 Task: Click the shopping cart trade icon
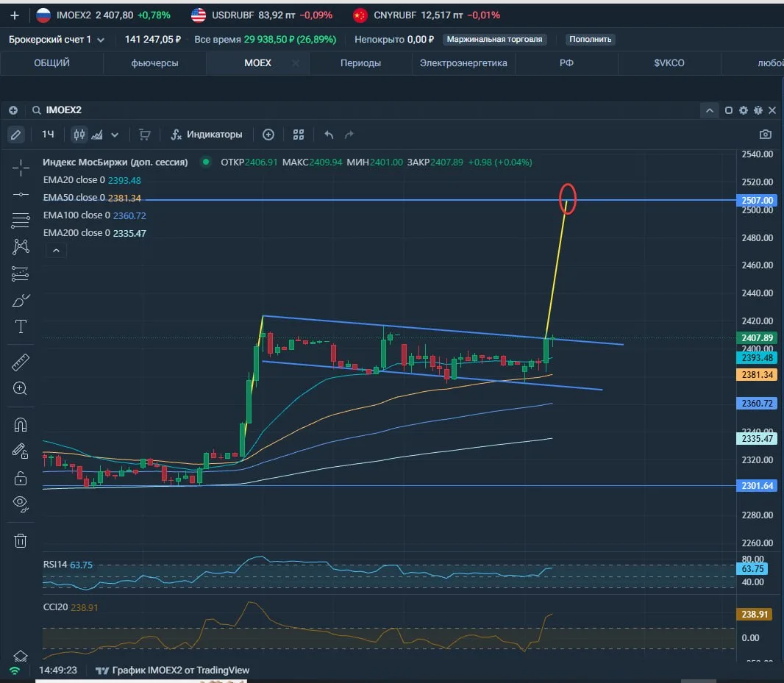pyautogui.click(x=144, y=135)
